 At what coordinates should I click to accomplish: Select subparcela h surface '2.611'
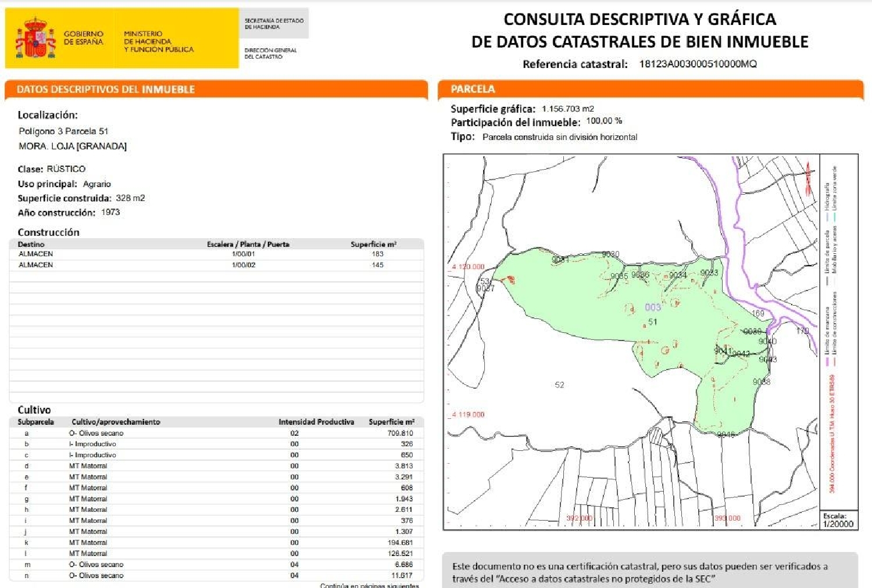click(x=404, y=510)
